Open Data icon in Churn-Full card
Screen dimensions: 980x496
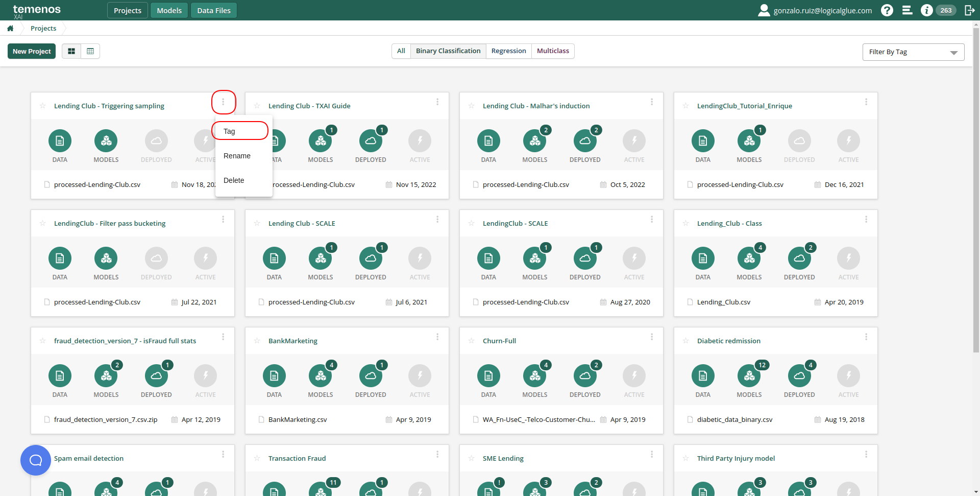point(488,376)
